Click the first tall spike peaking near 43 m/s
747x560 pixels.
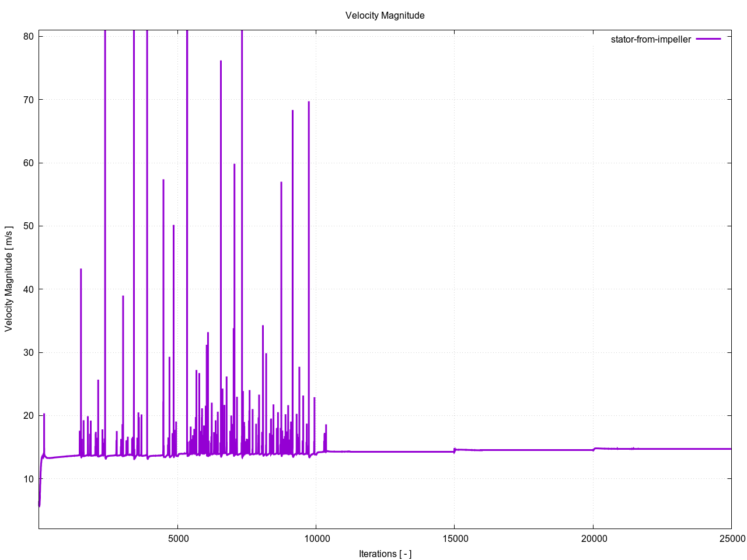(81, 269)
